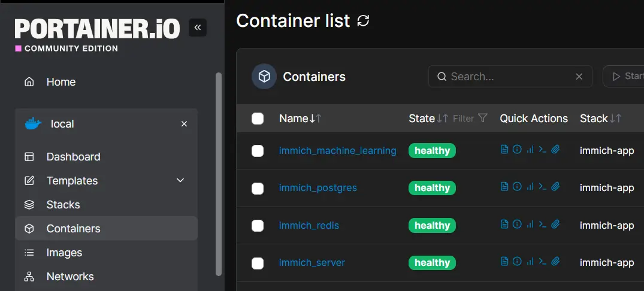The image size is (644, 291).
Task: Inspect the immich_postgres container
Action: [517, 187]
